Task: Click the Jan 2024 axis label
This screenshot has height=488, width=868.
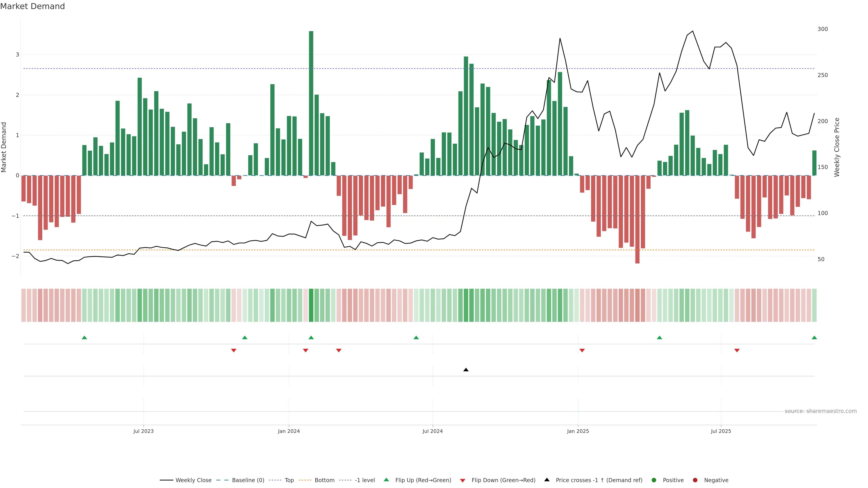Action: tap(289, 431)
